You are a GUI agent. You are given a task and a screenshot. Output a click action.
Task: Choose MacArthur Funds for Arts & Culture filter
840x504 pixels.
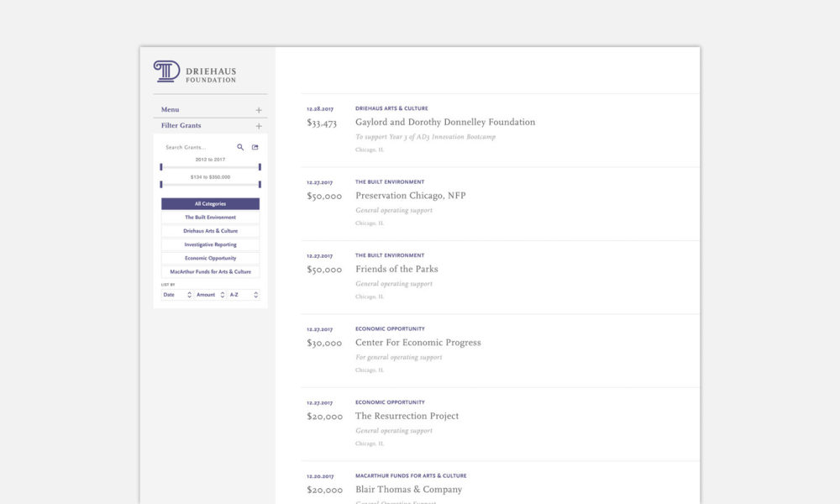tap(209, 270)
